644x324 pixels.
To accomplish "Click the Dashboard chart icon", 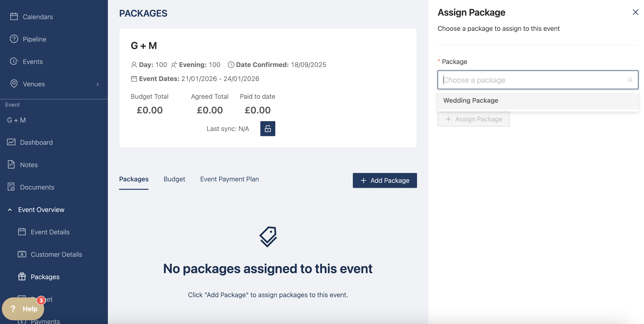I will point(11,142).
